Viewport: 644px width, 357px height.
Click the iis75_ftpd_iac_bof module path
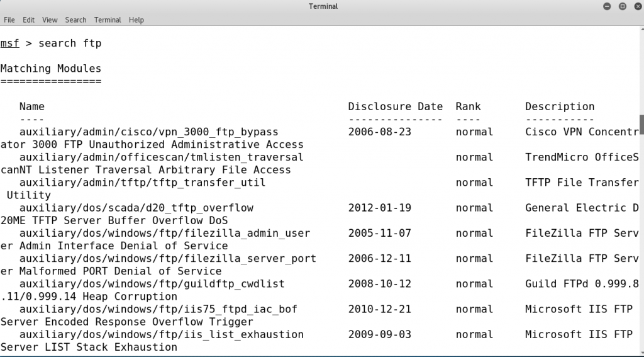(158, 309)
